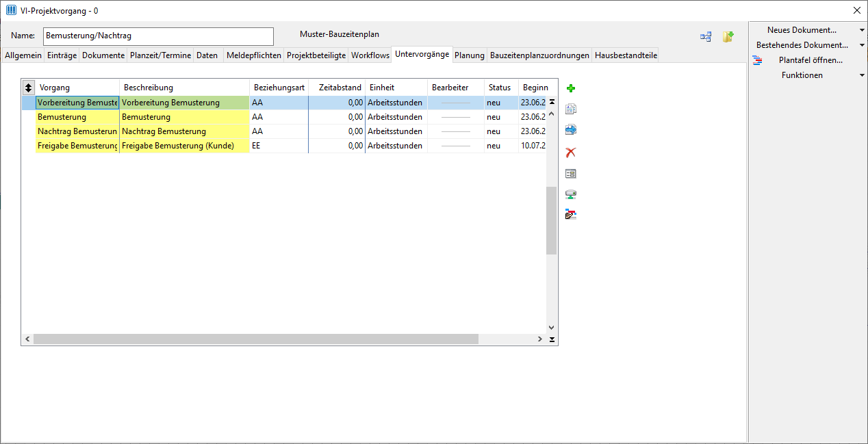Click the table scroll right arrow

(540, 339)
